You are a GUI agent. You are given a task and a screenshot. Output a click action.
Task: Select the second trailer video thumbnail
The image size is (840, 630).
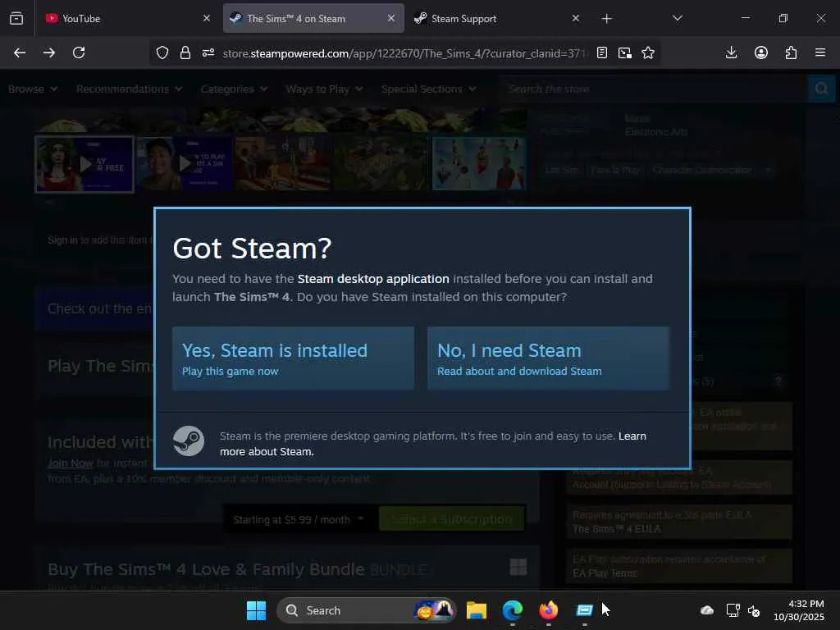point(184,164)
